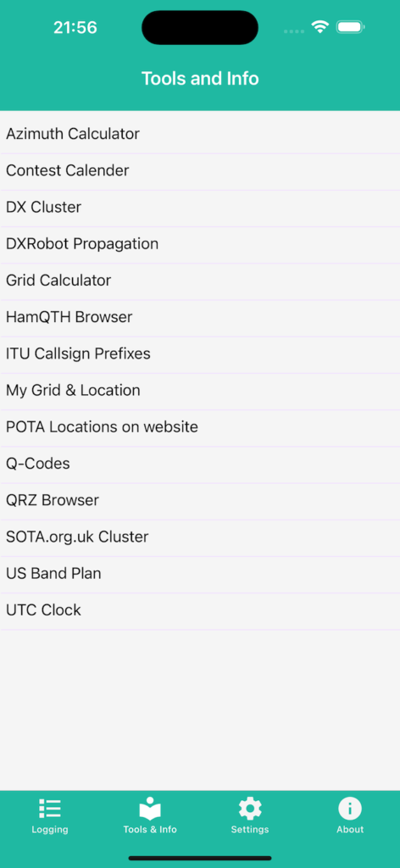
Task: Tap the Logging list icon
Action: pyautogui.click(x=50, y=808)
